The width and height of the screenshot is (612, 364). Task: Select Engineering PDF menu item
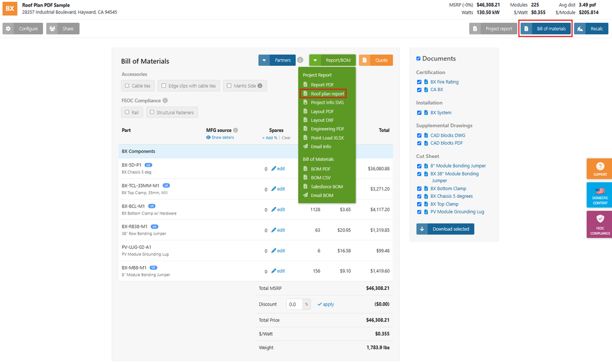pos(327,129)
